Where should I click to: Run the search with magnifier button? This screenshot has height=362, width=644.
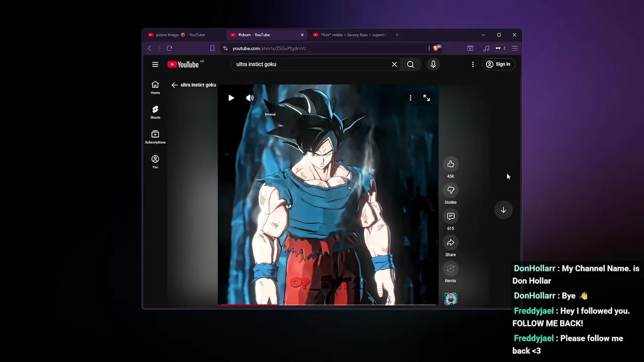tap(411, 64)
